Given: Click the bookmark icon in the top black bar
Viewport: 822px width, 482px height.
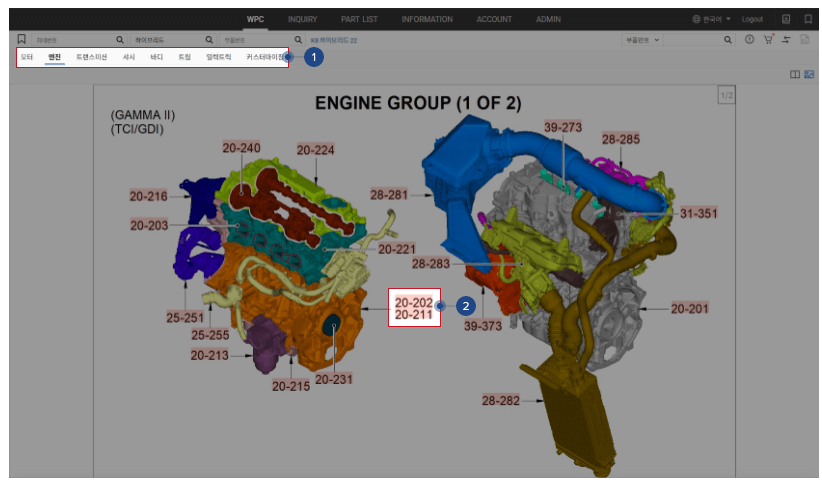Looking at the screenshot, I should click(808, 19).
